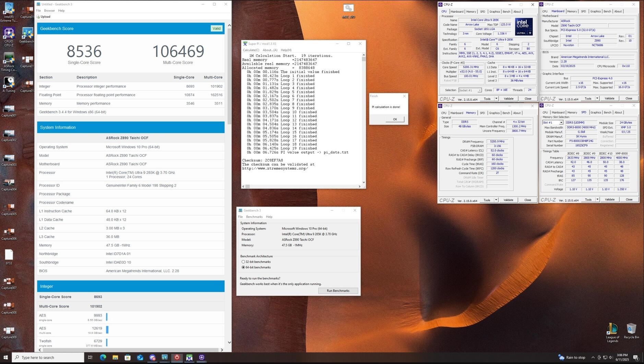Select the Capture009 desktop file

click(9, 333)
